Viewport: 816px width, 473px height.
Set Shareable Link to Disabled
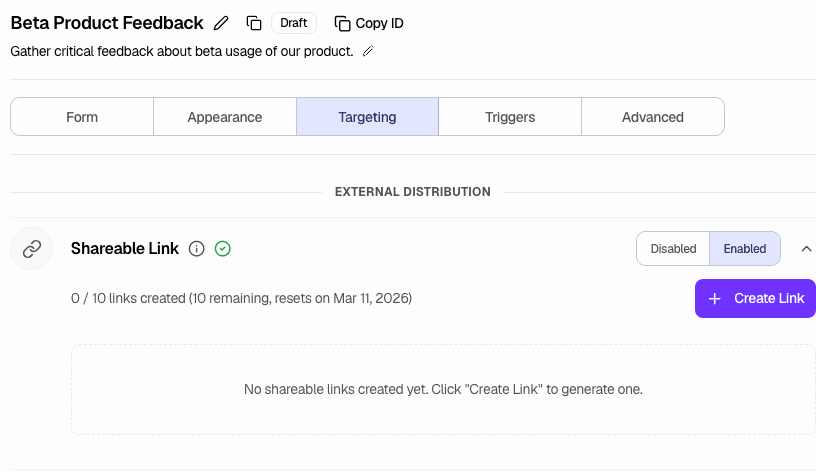[x=673, y=249]
